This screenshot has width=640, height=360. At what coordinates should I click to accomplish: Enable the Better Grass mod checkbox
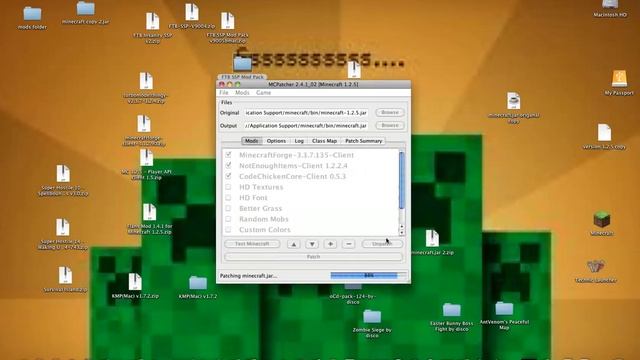(x=229, y=208)
